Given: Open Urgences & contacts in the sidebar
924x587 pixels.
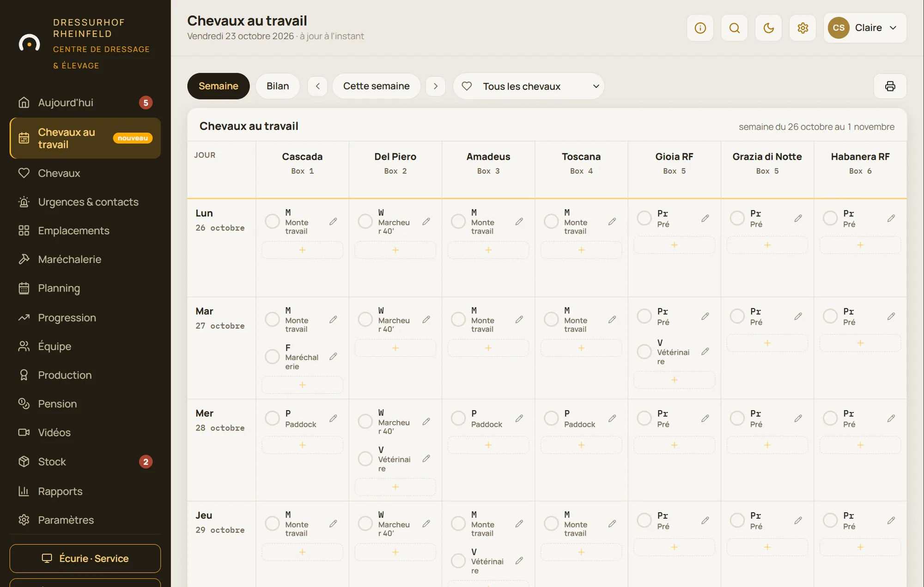Looking at the screenshot, I should 85,202.
